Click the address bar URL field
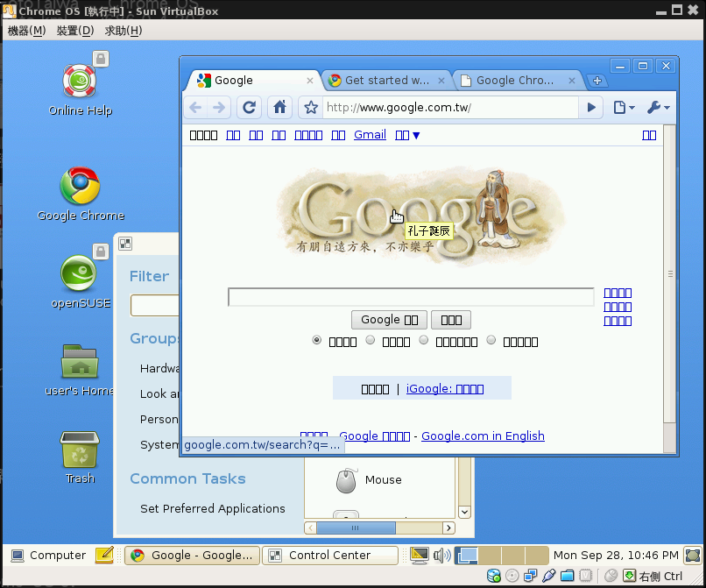The width and height of the screenshot is (706, 588). pos(450,107)
